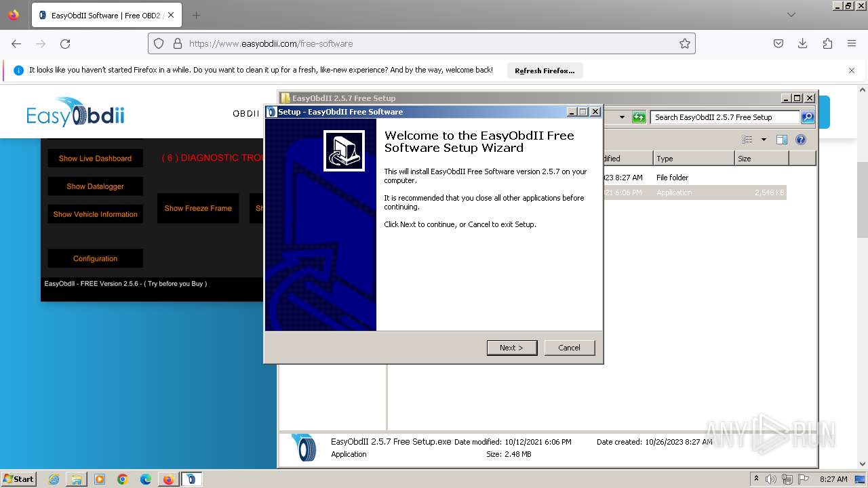Change view using Explorer view icon
868x488 pixels.
pos(747,140)
